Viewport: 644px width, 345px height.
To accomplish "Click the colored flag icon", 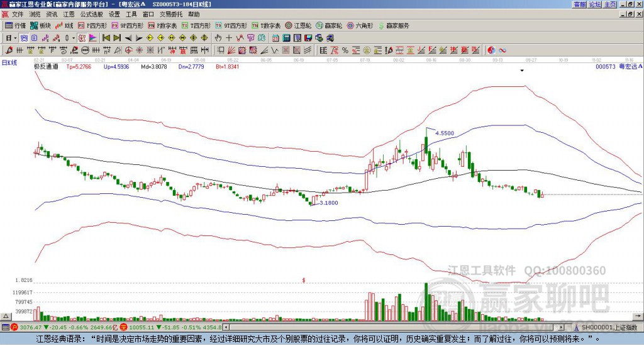I will (x=93, y=38).
